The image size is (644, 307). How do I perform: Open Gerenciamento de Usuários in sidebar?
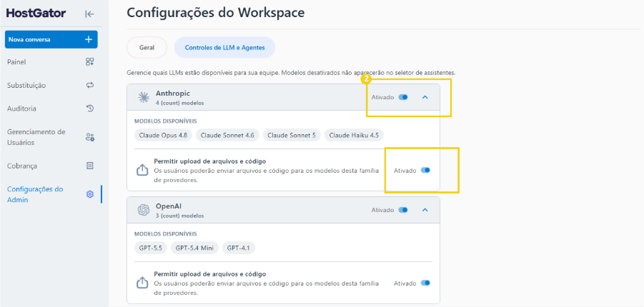(51, 137)
